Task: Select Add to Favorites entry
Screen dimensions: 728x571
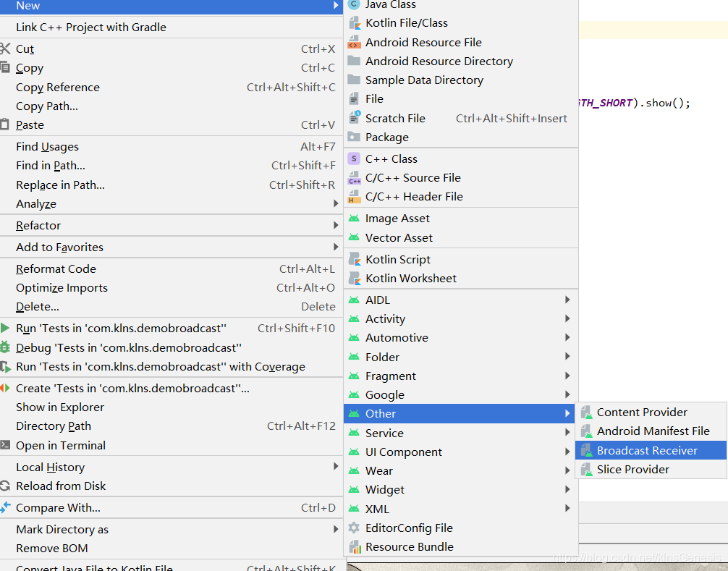Action: point(172,247)
